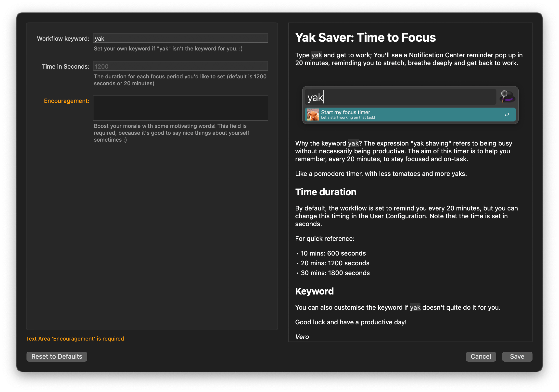Click the Time in Seconds input

180,66
